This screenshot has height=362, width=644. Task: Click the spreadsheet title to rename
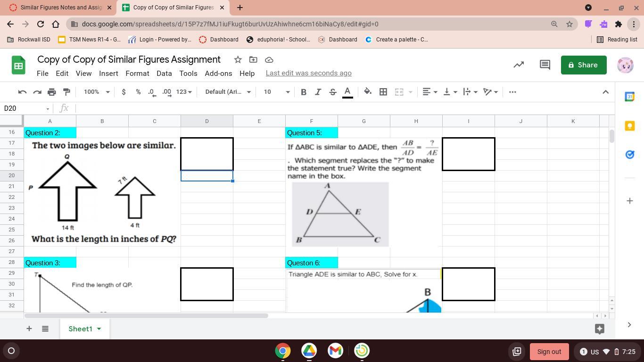pos(129,59)
